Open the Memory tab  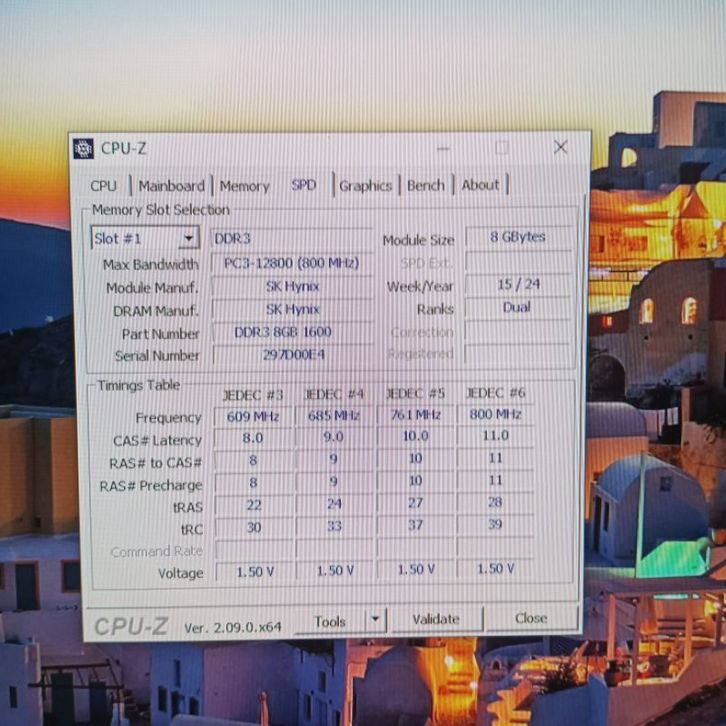pos(244,186)
